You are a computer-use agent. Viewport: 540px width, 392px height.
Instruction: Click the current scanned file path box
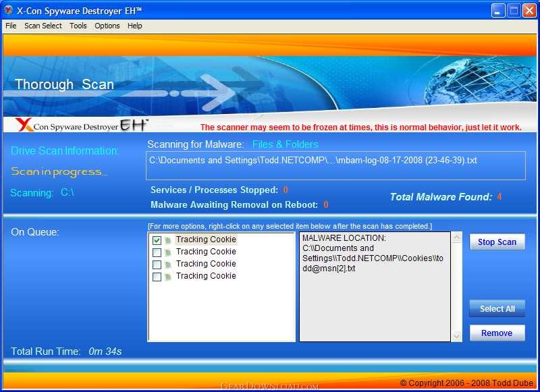coord(335,165)
